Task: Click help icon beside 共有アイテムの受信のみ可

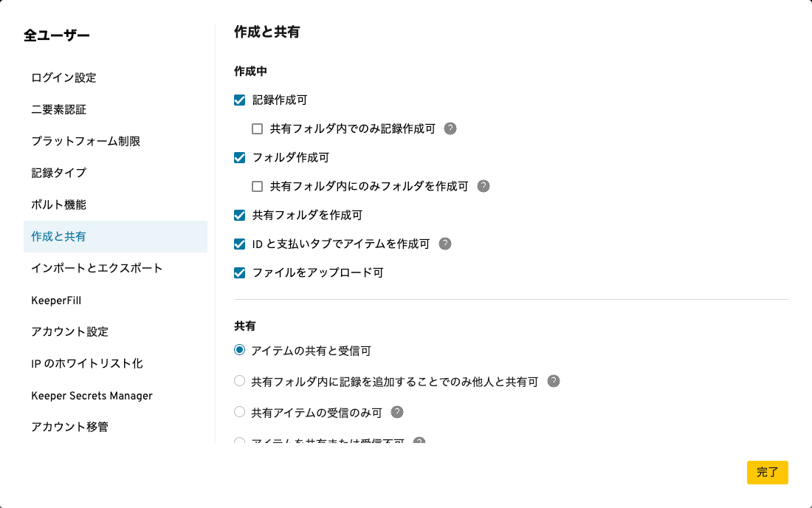Action: tap(397, 412)
